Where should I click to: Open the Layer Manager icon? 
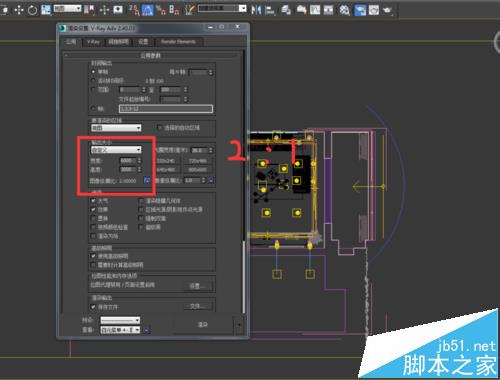[x=286, y=10]
